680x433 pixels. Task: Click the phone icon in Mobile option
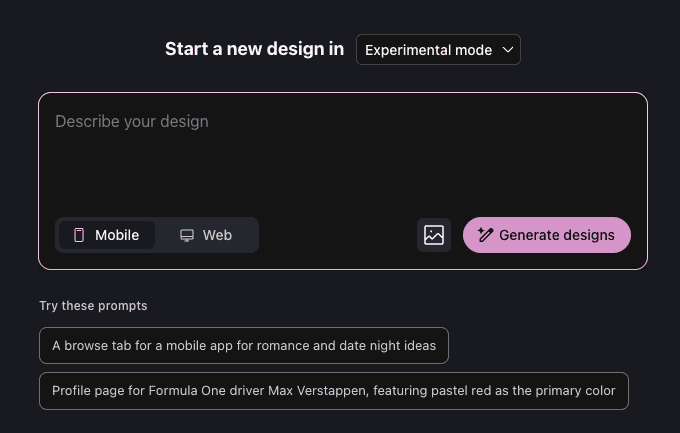click(x=79, y=235)
